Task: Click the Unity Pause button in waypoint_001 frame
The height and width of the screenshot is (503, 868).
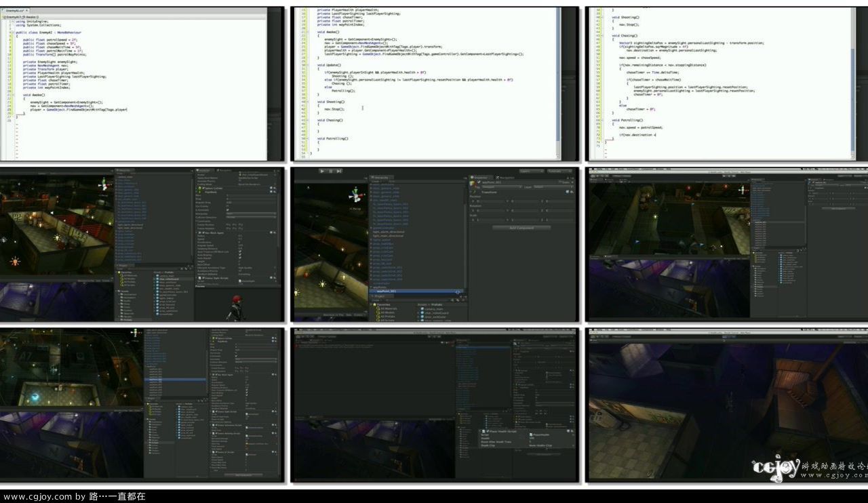Action: (x=331, y=171)
